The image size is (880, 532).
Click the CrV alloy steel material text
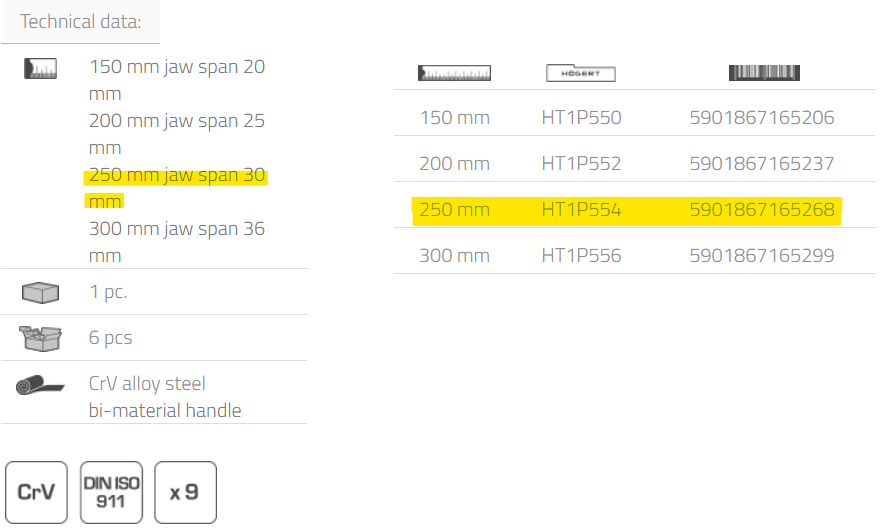(x=147, y=384)
